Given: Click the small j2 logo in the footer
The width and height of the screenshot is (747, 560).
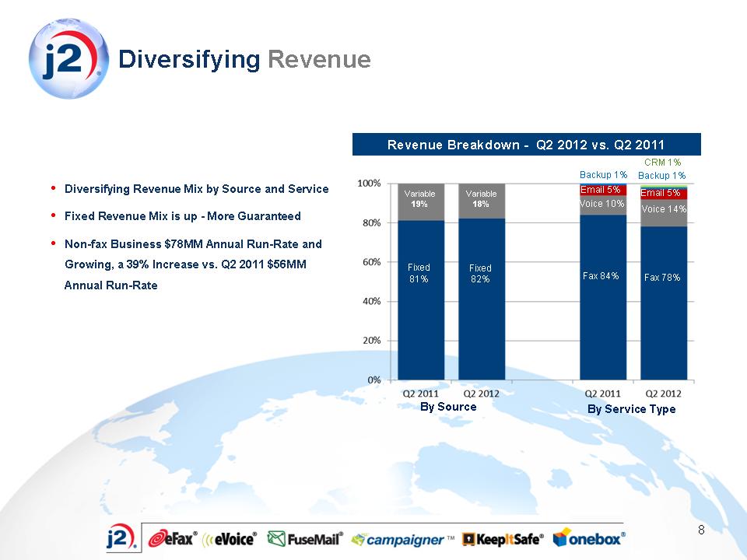Looking at the screenshot, I should click(x=122, y=538).
